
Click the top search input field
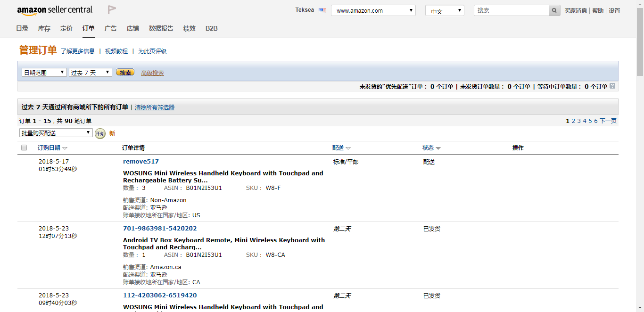511,10
